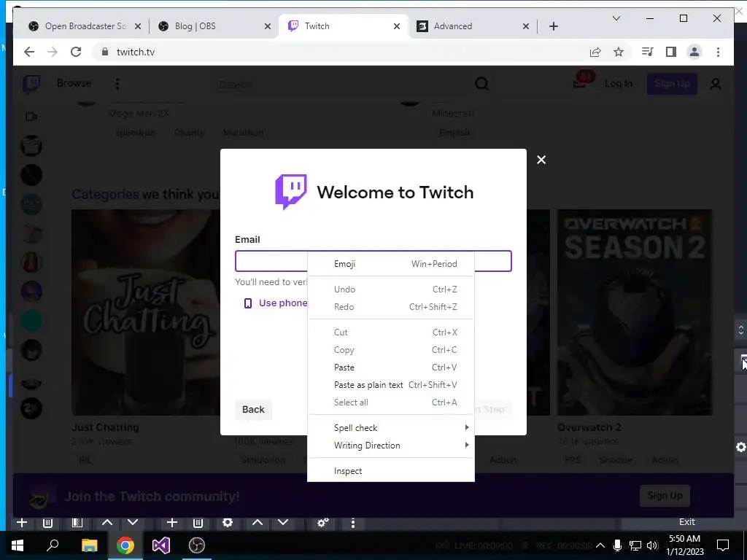747x560 pixels.
Task: Open Windows taskbar search
Action: click(x=53, y=545)
